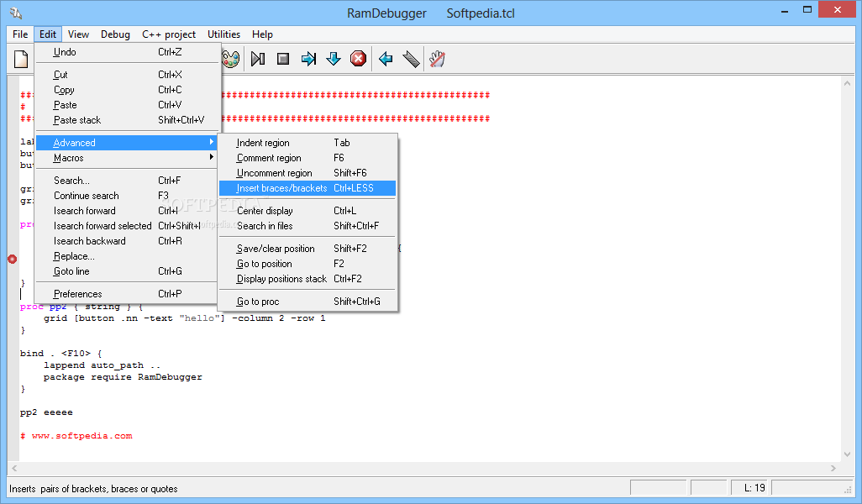Open the View menu
862x504 pixels.
79,34
